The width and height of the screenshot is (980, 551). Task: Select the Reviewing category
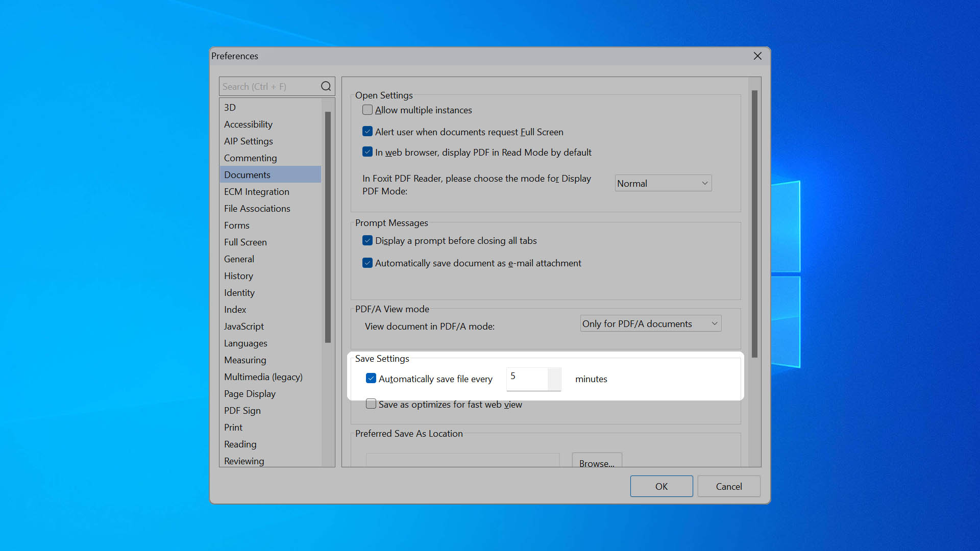[271, 460]
